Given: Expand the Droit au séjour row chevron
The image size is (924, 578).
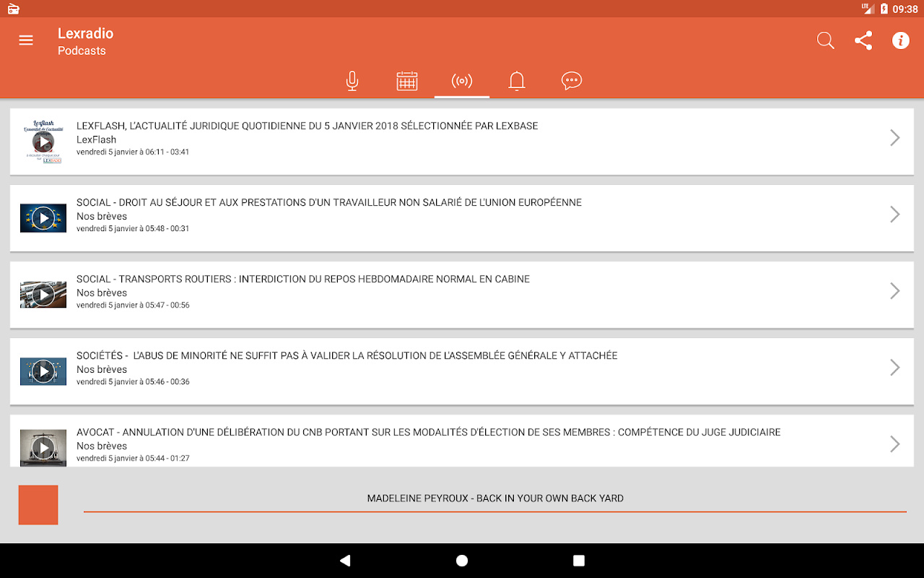Looking at the screenshot, I should pos(895,215).
